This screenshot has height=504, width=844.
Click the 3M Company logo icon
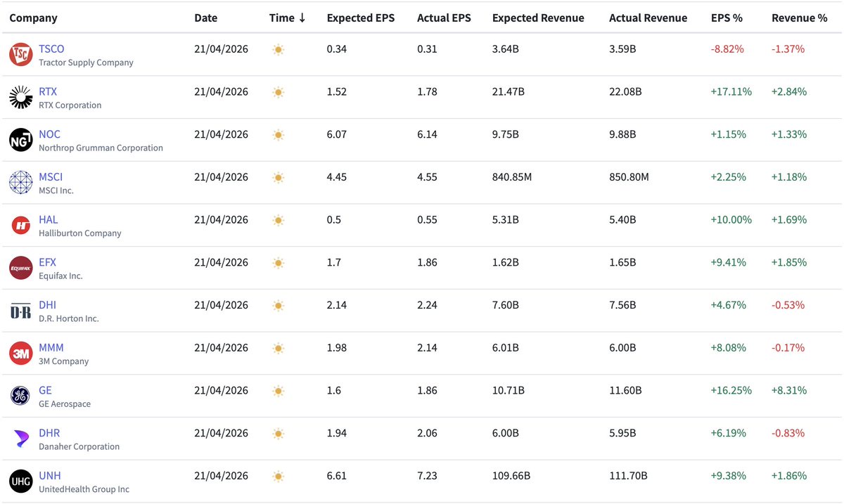point(21,354)
